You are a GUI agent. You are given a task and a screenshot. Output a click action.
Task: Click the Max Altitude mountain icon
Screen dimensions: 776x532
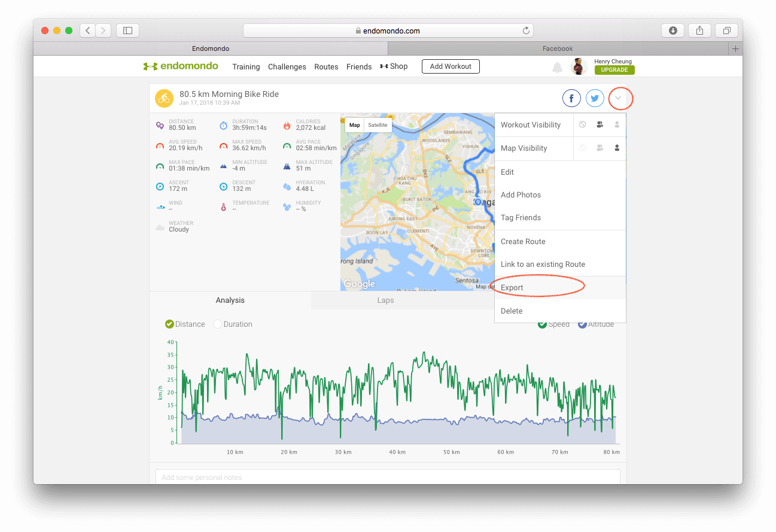pyautogui.click(x=287, y=166)
